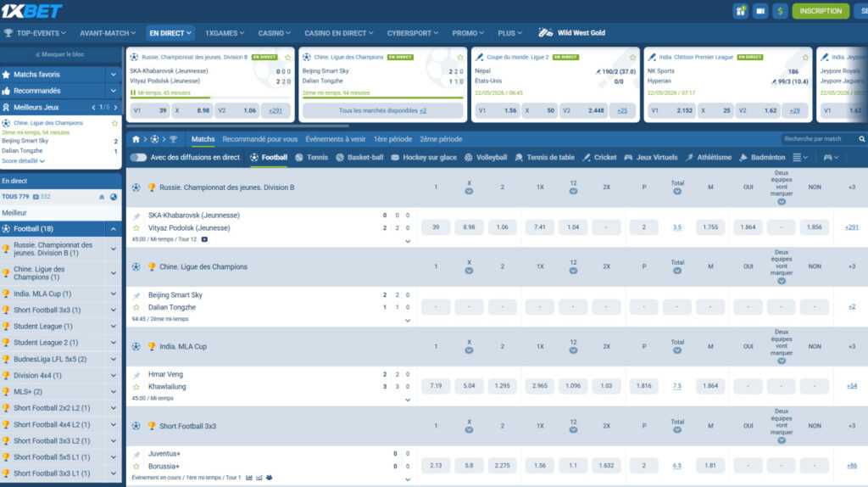Open the gift bonus icon in header
The width and height of the screenshot is (868, 487).
tap(740, 10)
